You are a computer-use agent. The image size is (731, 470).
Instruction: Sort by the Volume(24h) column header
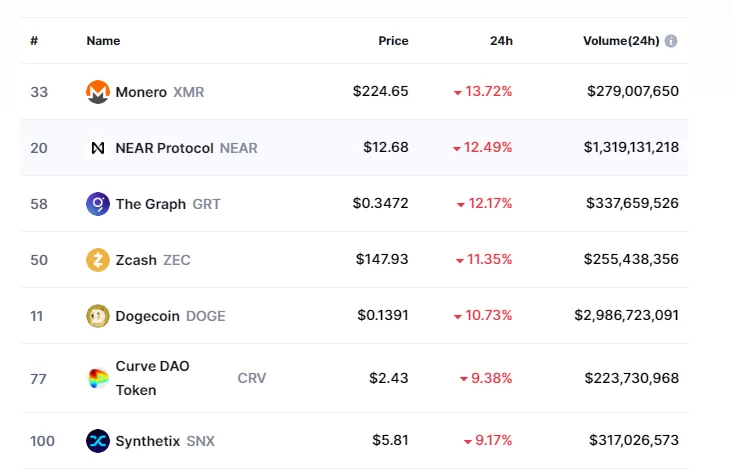[620, 41]
